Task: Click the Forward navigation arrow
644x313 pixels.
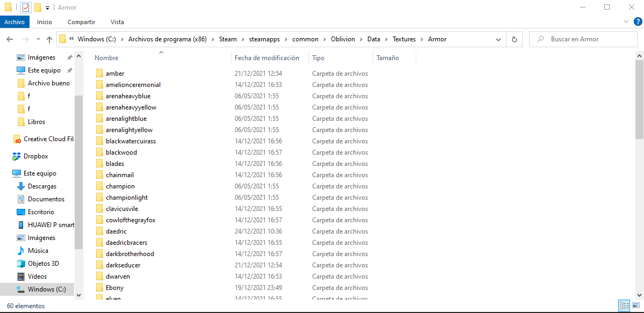Action: [25, 39]
